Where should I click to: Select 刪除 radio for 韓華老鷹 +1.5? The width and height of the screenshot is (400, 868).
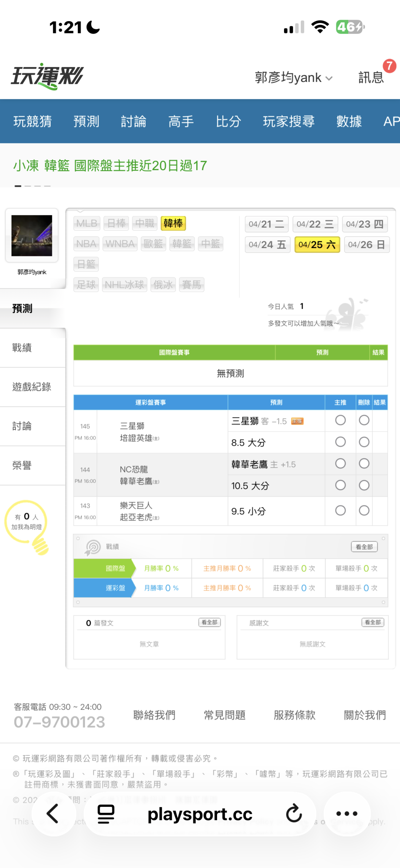tap(364, 463)
